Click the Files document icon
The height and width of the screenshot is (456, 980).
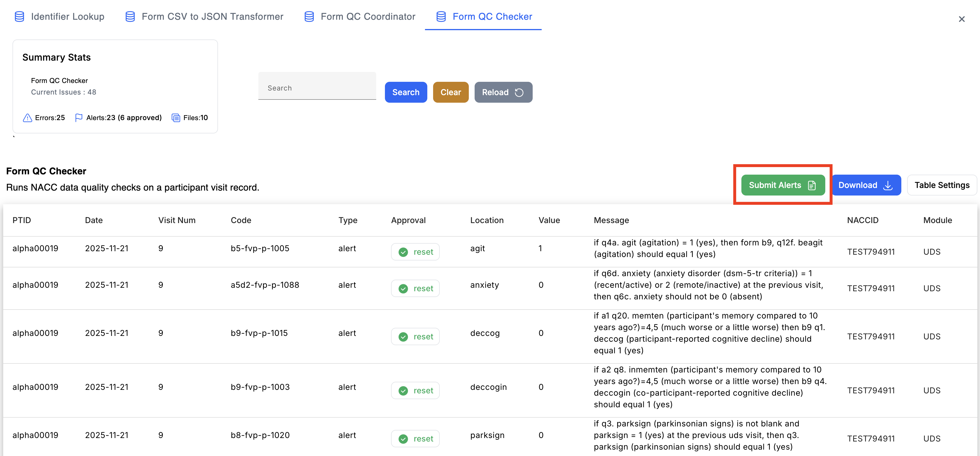(x=176, y=118)
